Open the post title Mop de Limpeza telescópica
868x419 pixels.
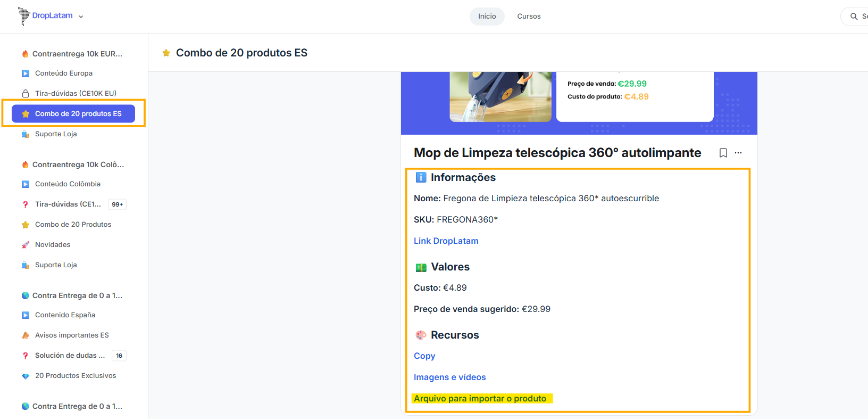point(557,153)
